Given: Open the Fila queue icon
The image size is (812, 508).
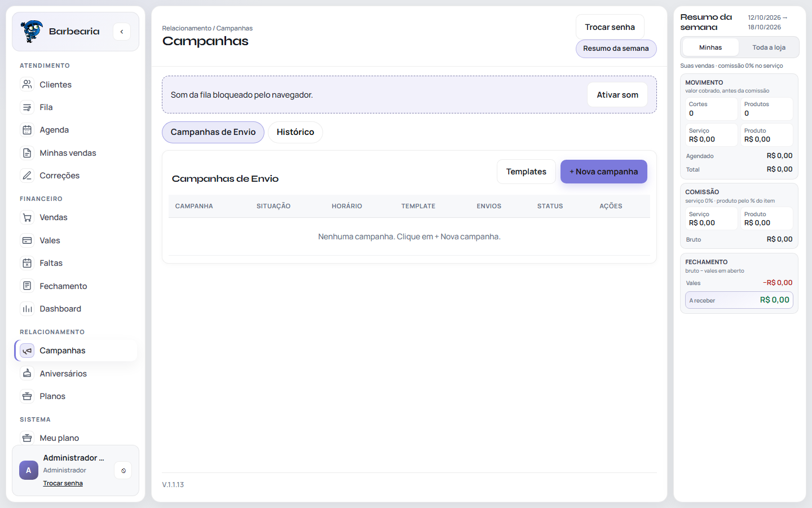Looking at the screenshot, I should click(x=27, y=107).
